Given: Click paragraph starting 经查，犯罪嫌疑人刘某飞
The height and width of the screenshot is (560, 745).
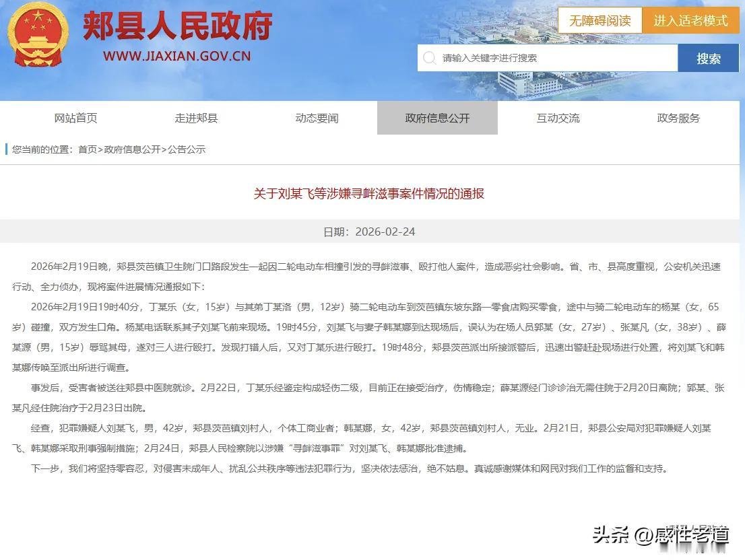Looking at the screenshot, I should [362, 438].
